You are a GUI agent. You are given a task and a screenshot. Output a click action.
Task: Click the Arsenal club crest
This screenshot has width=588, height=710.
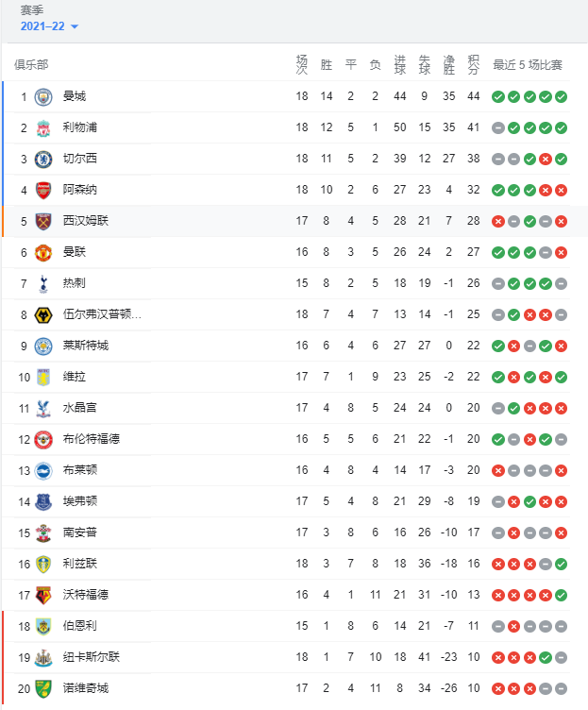[x=43, y=191]
